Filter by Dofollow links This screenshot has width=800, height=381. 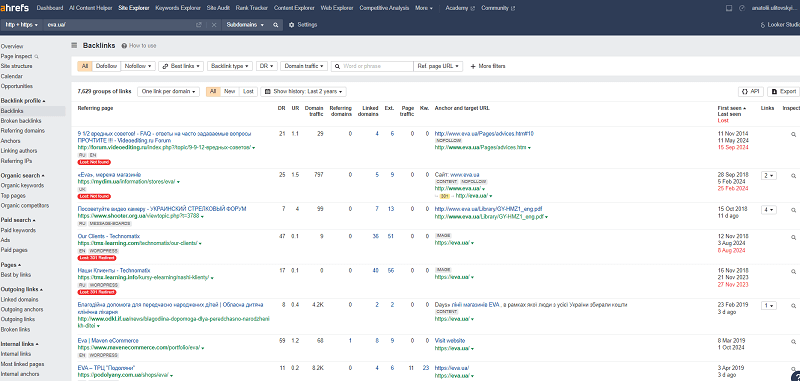[x=107, y=66]
